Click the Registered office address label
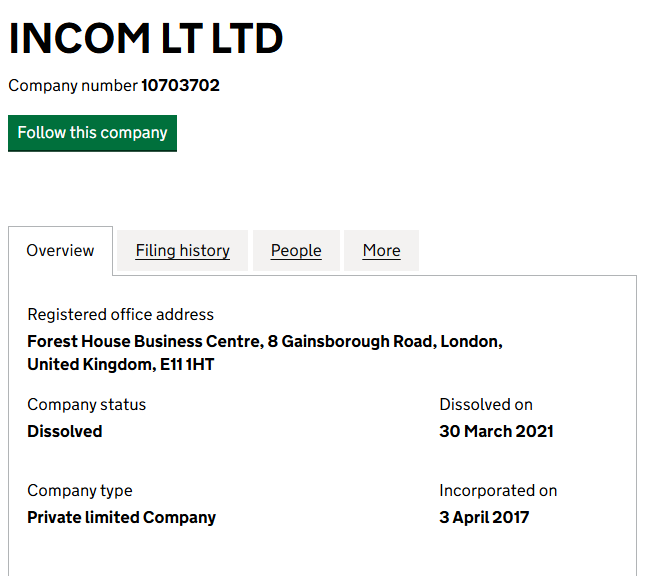This screenshot has height=576, width=651. [120, 314]
